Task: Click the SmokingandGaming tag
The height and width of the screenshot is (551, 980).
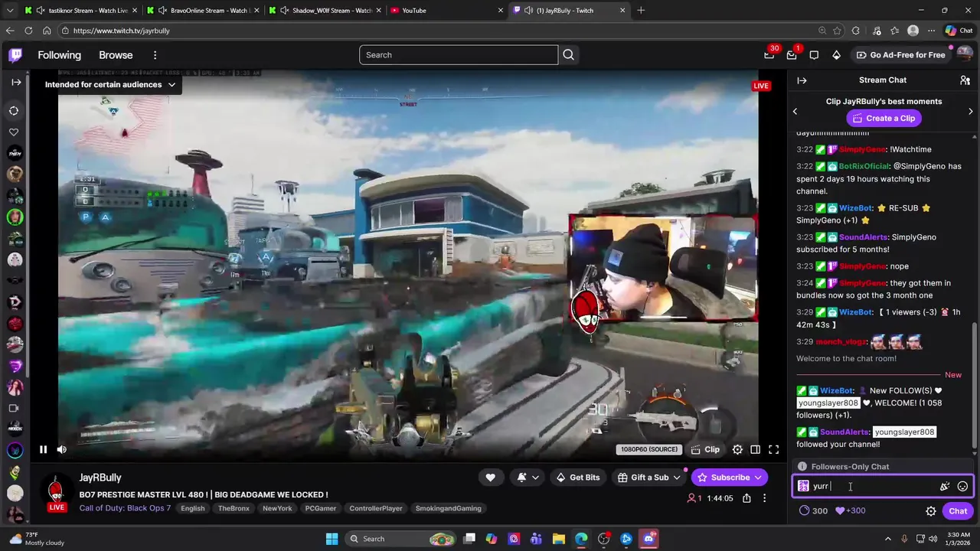Action: pos(448,508)
